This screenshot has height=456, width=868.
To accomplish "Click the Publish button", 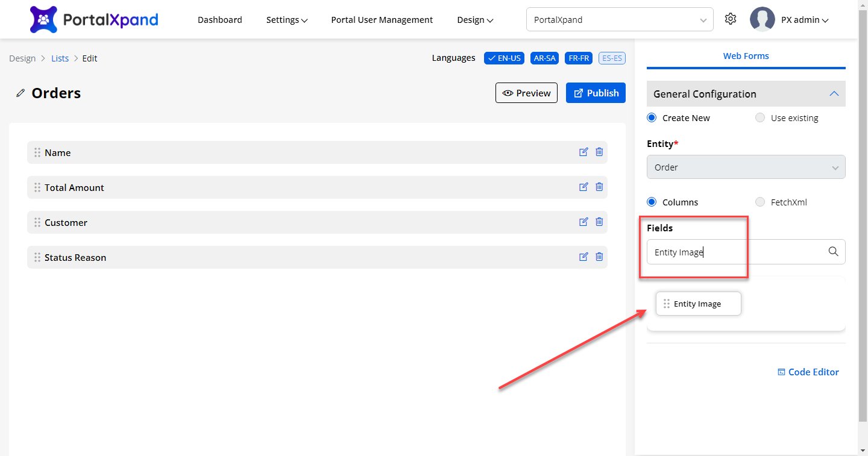I will [x=596, y=93].
